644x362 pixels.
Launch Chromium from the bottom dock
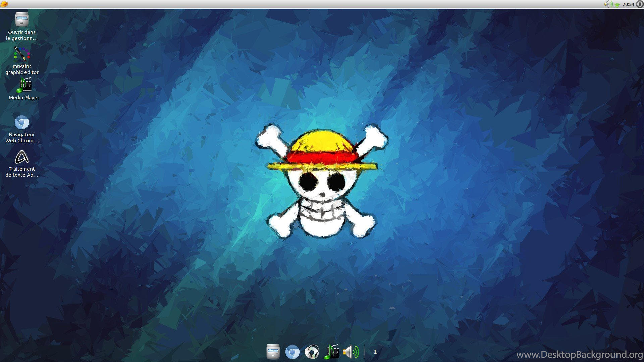coord(292,352)
